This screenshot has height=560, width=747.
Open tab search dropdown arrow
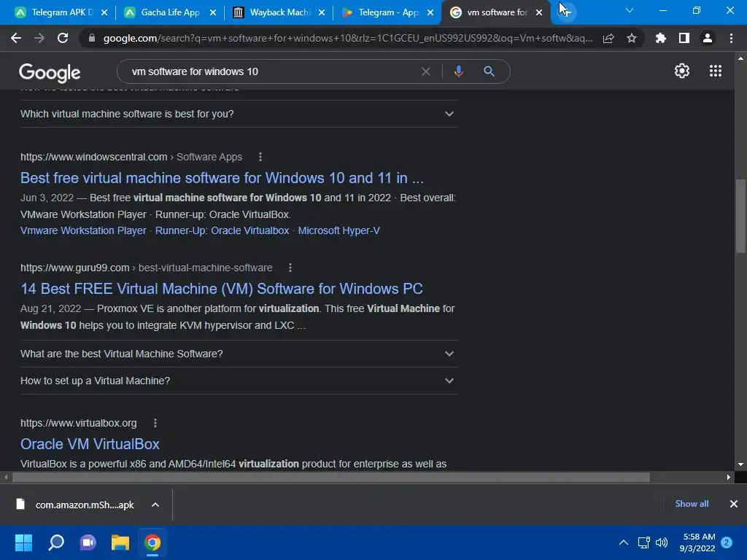[630, 10]
